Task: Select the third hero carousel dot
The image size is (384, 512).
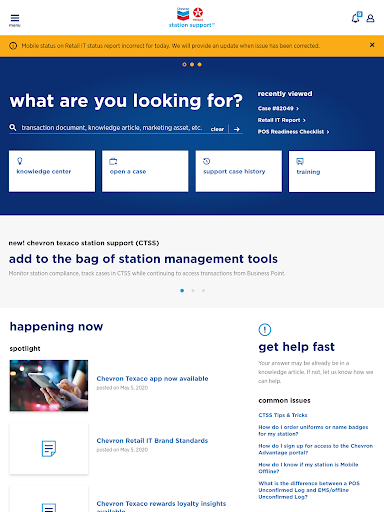Action: point(200,64)
